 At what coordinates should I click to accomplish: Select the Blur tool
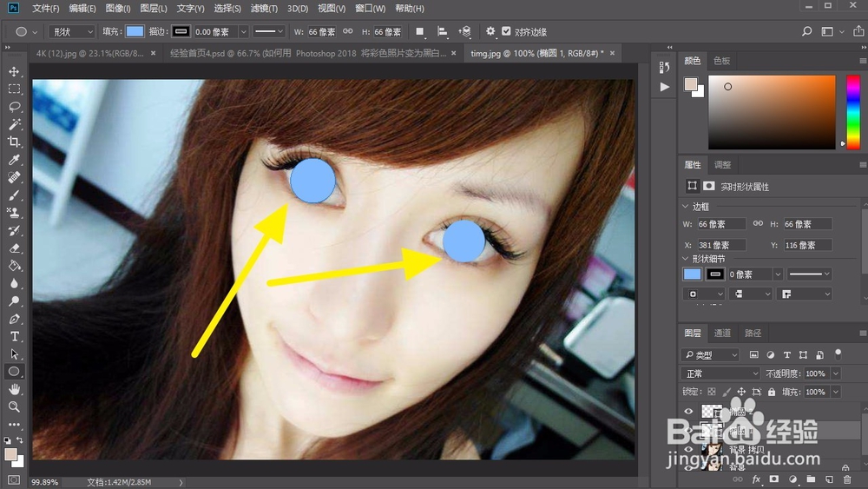pyautogui.click(x=15, y=283)
